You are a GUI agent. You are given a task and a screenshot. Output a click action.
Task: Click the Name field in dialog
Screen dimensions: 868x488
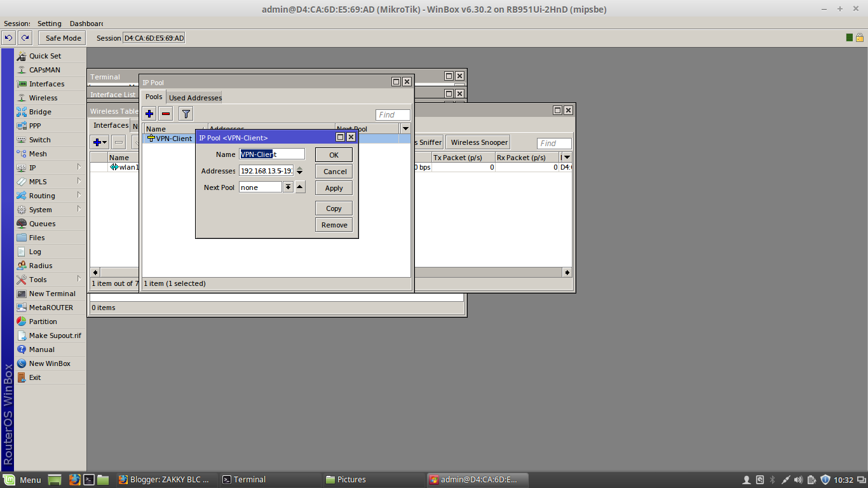click(x=272, y=154)
